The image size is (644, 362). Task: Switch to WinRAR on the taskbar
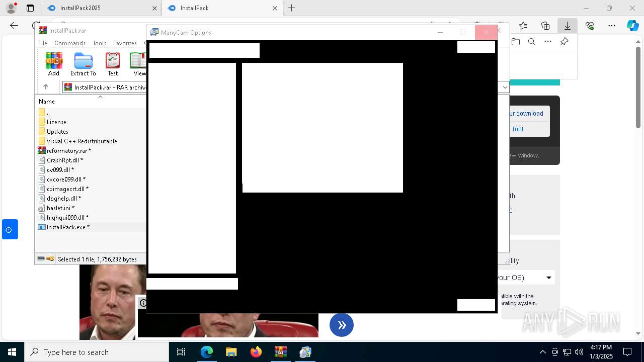tap(281, 352)
